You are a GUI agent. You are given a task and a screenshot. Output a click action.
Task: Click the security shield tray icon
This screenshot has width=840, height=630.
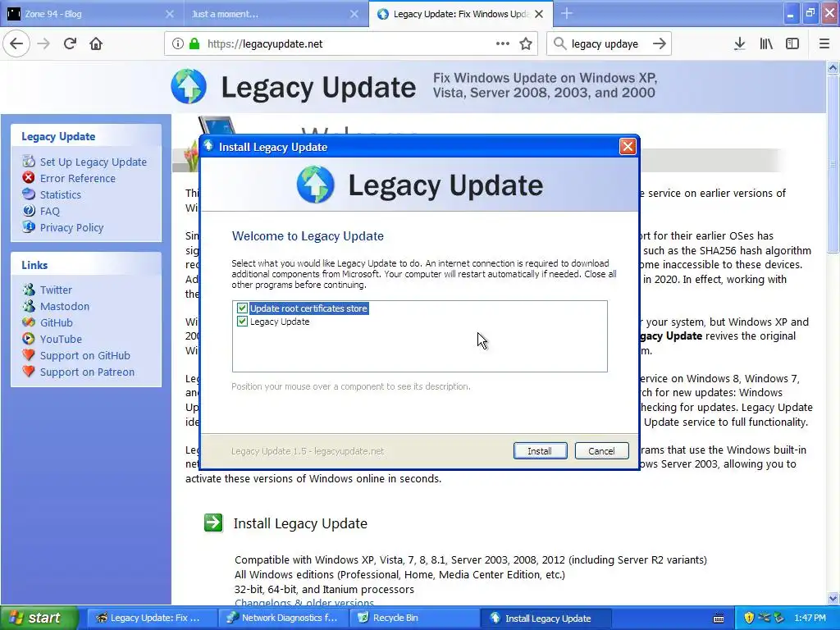[749, 619]
